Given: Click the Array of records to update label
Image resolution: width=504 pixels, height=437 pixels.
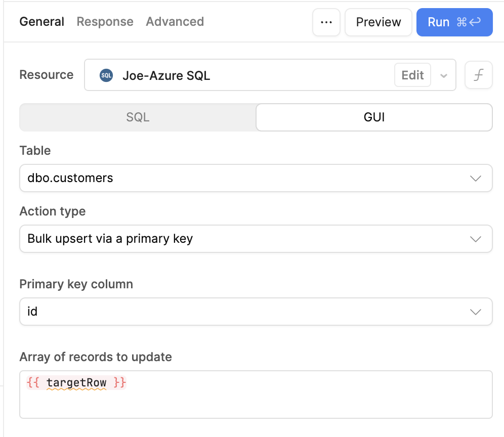Looking at the screenshot, I should point(96,357).
